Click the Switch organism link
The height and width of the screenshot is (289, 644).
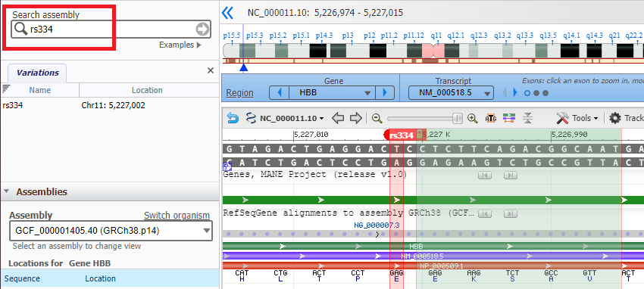177,215
